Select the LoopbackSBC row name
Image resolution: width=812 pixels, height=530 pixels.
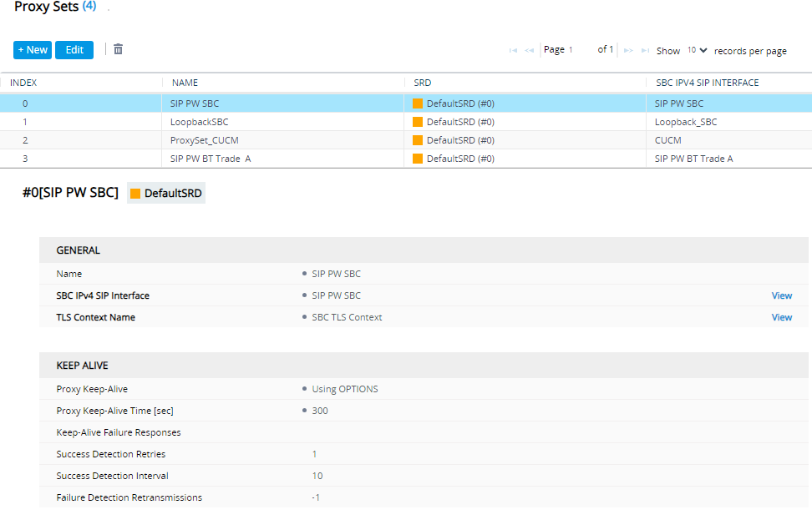[x=200, y=122]
